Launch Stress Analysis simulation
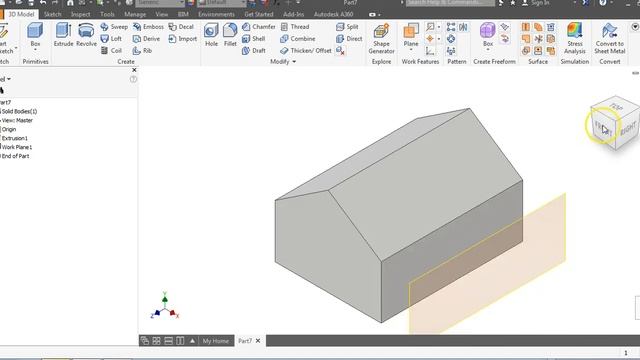This screenshot has height=360, width=640. pos(575,39)
